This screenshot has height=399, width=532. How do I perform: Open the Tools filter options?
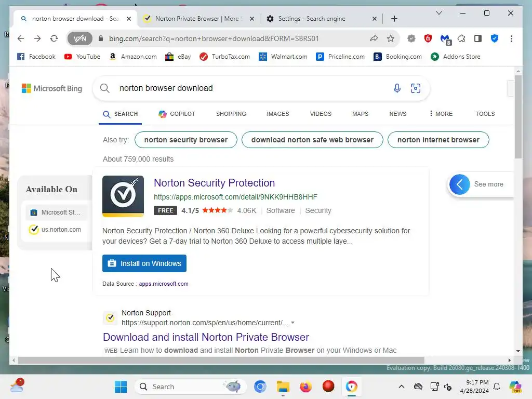tap(485, 114)
